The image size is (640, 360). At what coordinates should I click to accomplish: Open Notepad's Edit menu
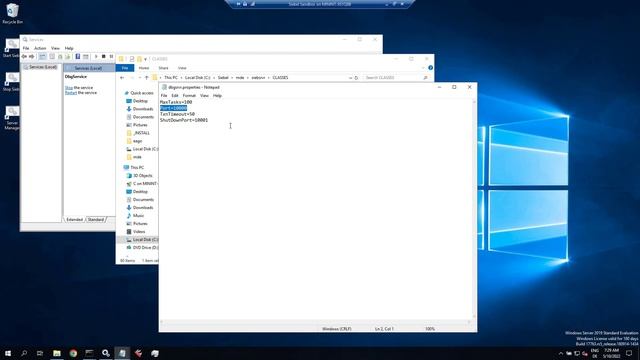pyautogui.click(x=175, y=96)
